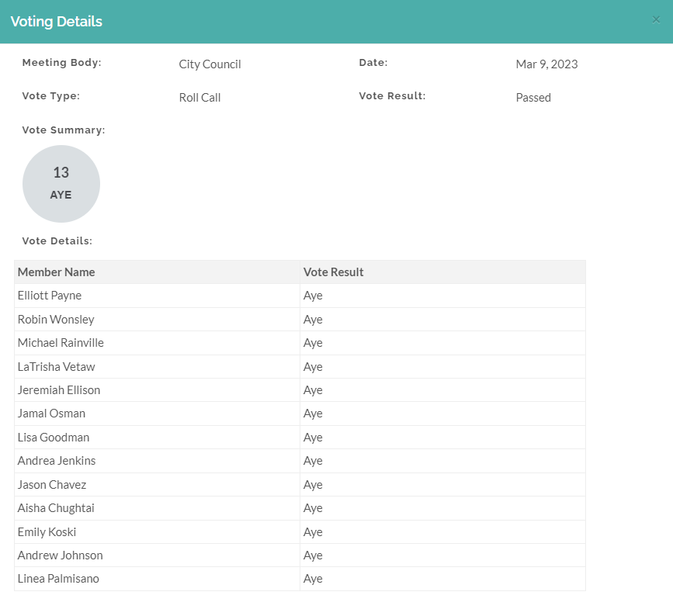Viewport: 673px width, 616px height.
Task: Select the LaTrisha Vetaw row name
Action: coord(56,367)
